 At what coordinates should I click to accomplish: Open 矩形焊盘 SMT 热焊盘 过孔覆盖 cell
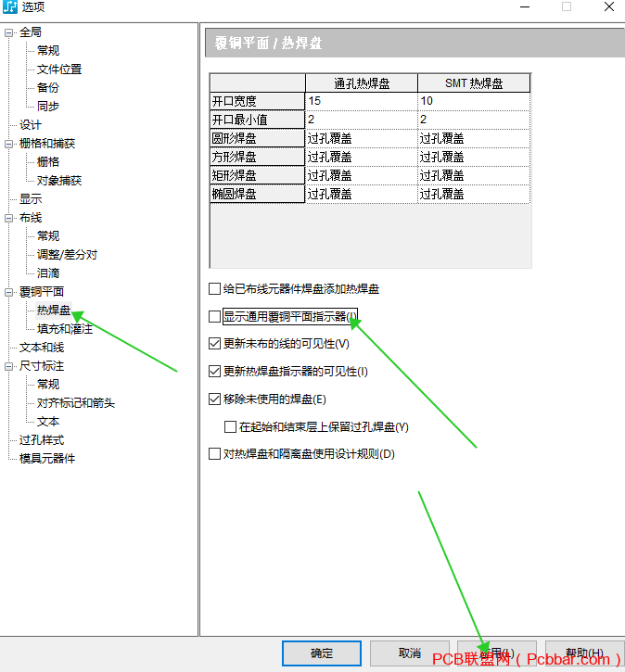(474, 175)
